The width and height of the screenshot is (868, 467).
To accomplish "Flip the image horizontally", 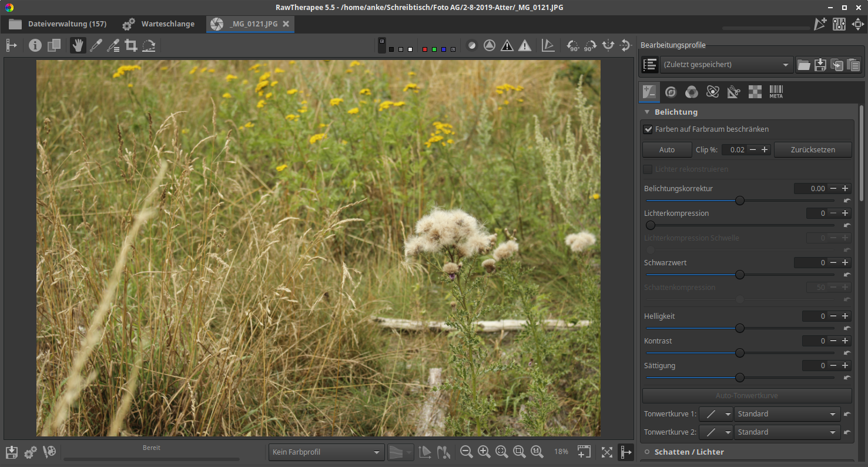I will pos(608,45).
